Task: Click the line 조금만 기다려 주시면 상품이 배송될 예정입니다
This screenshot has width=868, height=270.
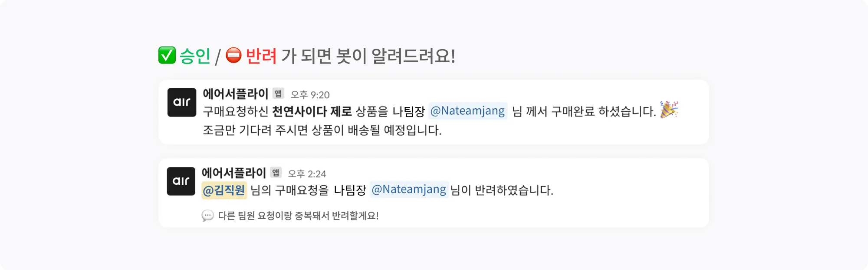Action: 322,130
